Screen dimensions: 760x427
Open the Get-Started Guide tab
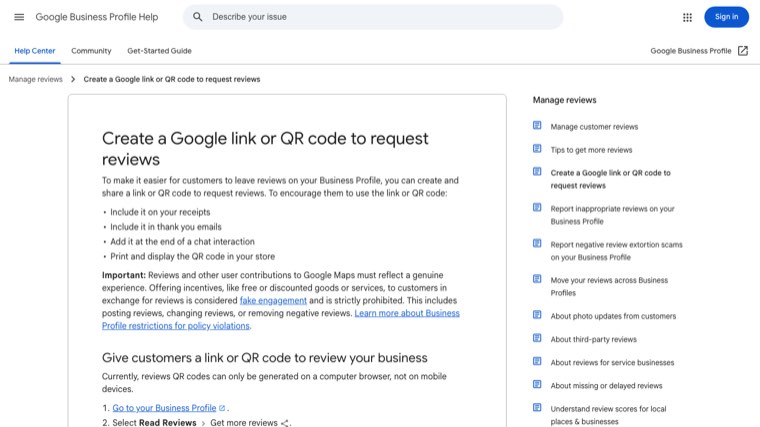[159, 51]
